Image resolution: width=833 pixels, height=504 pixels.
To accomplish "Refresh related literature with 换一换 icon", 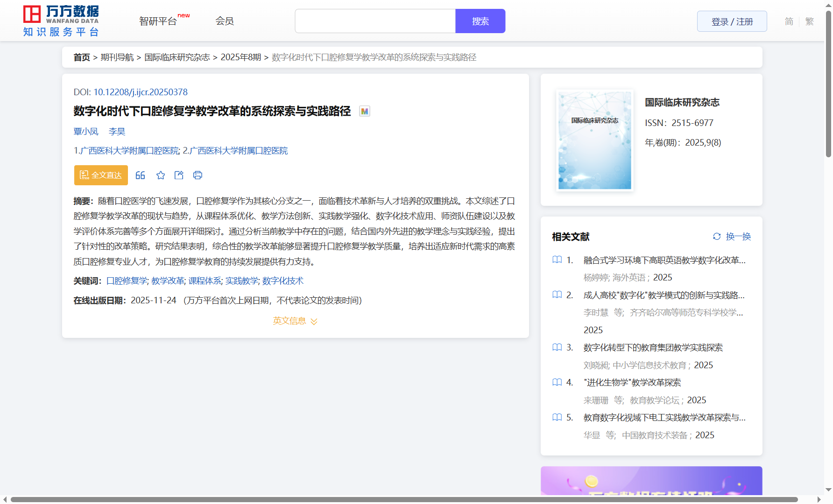I will (x=717, y=237).
